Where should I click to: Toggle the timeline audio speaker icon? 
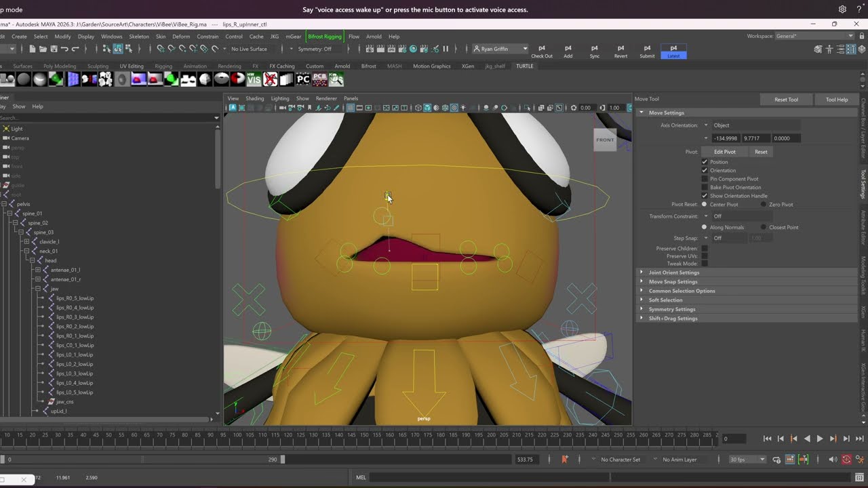(x=833, y=460)
